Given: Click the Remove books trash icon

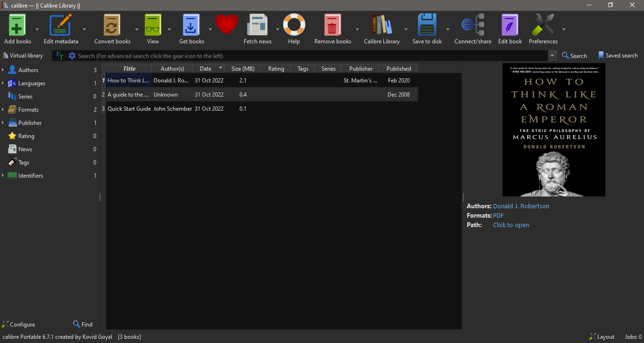Looking at the screenshot, I should [x=332, y=24].
